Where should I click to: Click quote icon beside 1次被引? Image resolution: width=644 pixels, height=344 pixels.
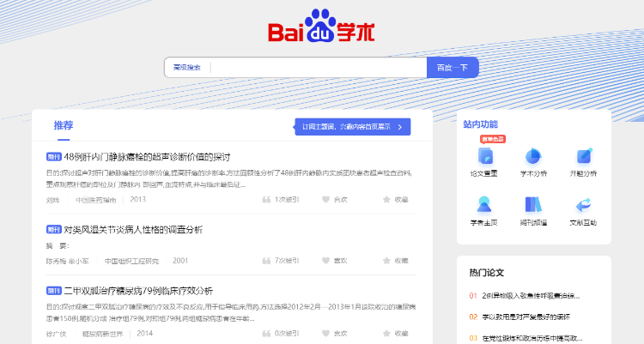(266, 200)
